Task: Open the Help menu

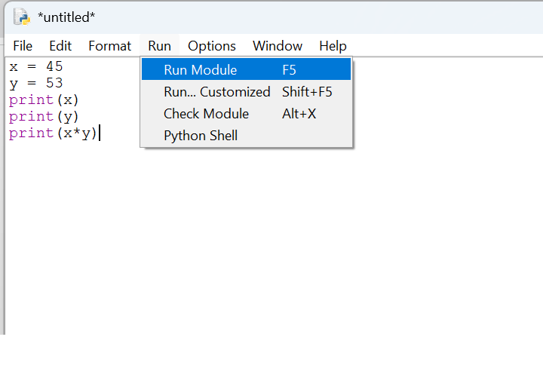Action: (x=333, y=46)
